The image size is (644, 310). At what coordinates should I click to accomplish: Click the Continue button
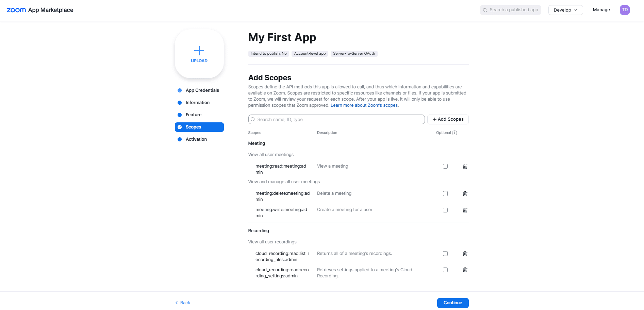point(453,303)
